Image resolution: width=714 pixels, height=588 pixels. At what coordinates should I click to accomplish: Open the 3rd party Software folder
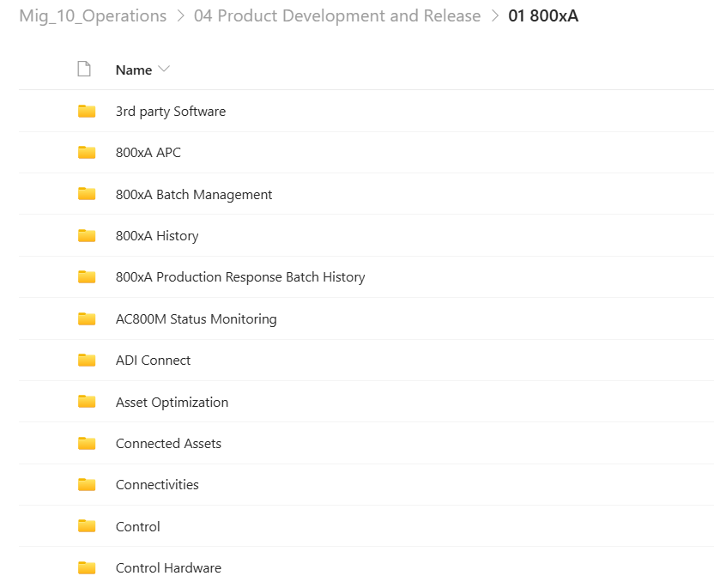171,112
